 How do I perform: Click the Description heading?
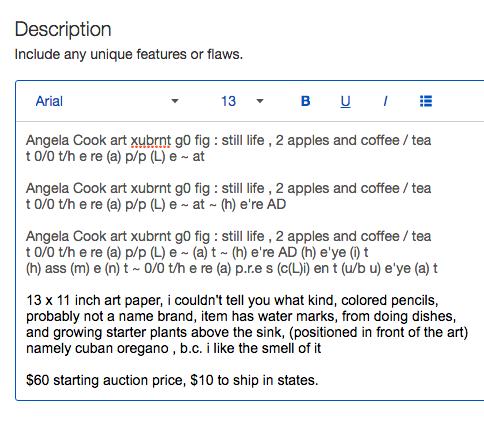coord(63,29)
